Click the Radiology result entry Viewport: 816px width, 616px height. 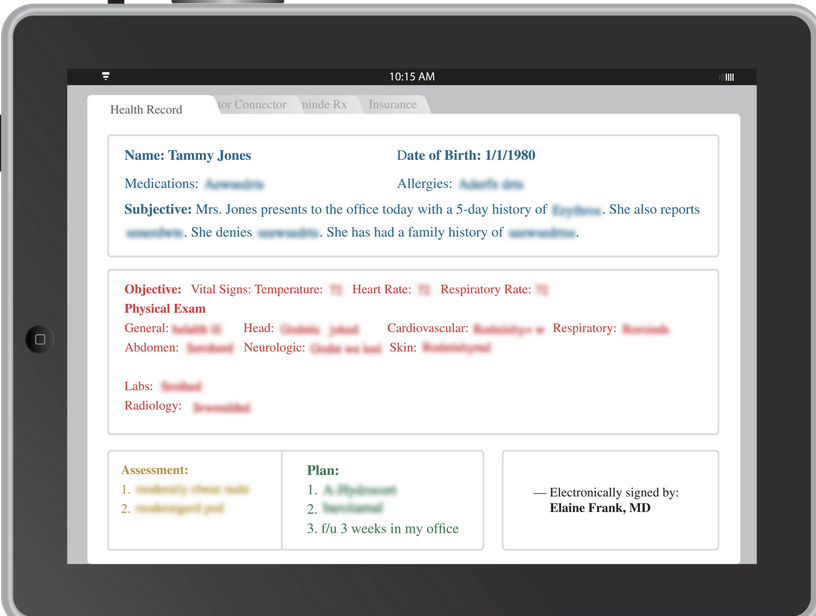(221, 407)
